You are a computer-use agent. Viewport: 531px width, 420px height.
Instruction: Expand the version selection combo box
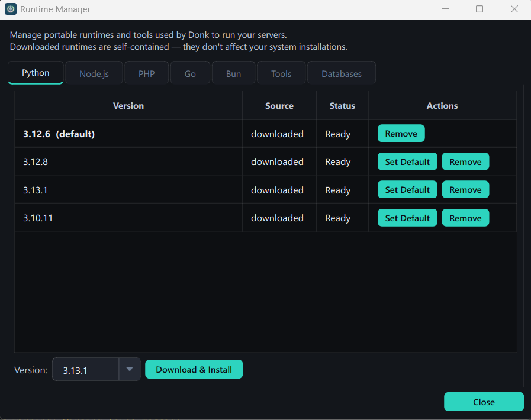pos(130,369)
